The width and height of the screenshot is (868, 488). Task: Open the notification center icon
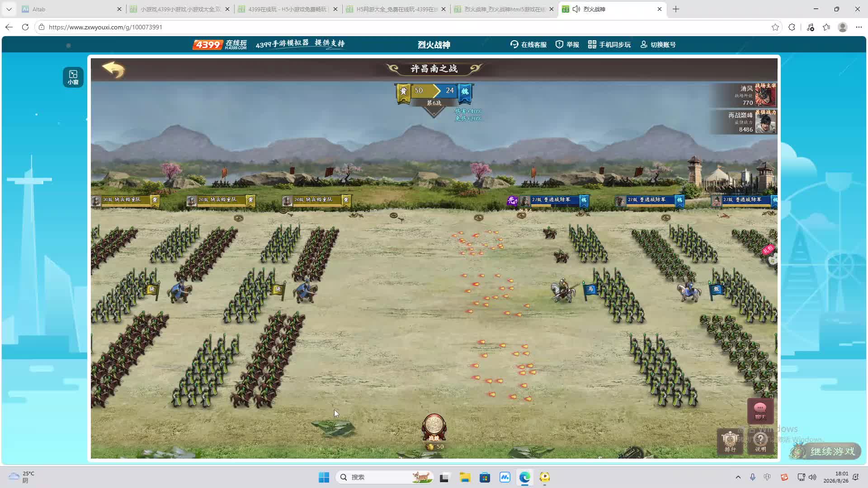pos(855,477)
